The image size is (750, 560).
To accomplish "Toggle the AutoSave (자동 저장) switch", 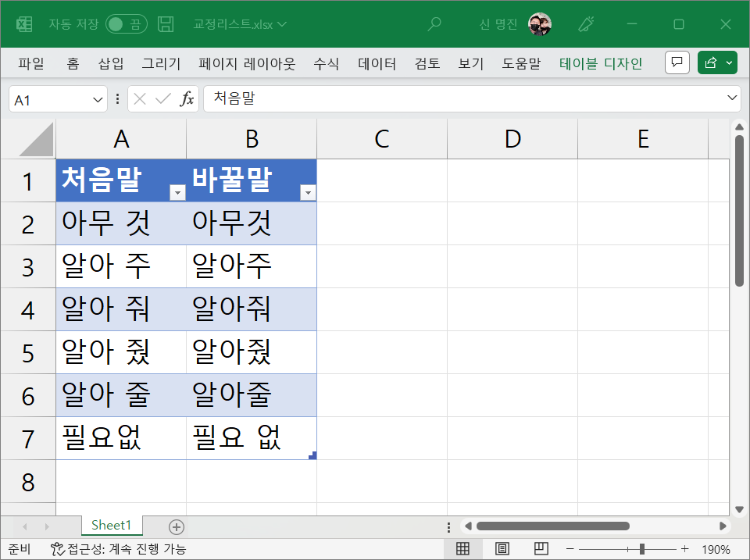I will tap(127, 24).
